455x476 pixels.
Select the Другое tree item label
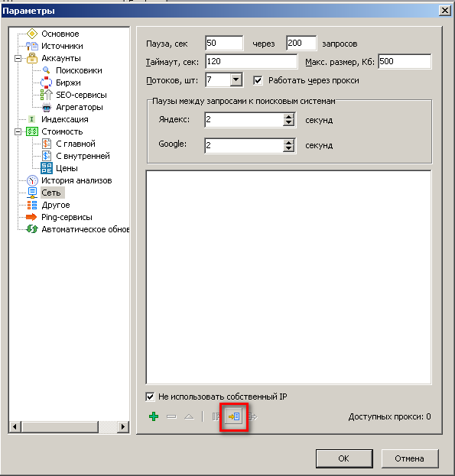pyautogui.click(x=56, y=205)
